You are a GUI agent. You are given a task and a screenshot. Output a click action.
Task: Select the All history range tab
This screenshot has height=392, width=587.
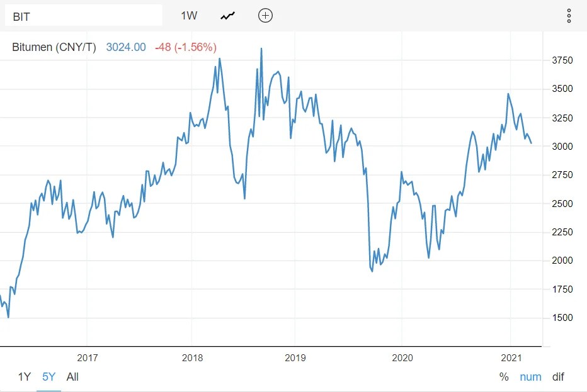pos(73,376)
